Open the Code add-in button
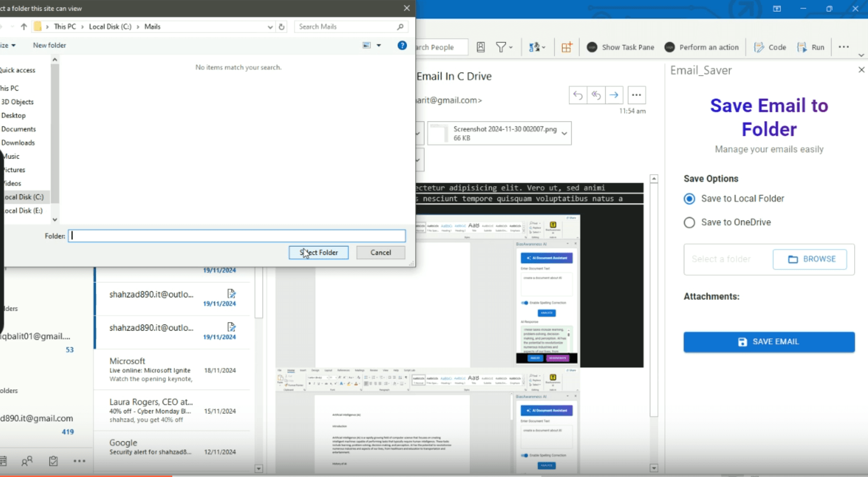Viewport: 868px width, 477px height. tap(770, 47)
